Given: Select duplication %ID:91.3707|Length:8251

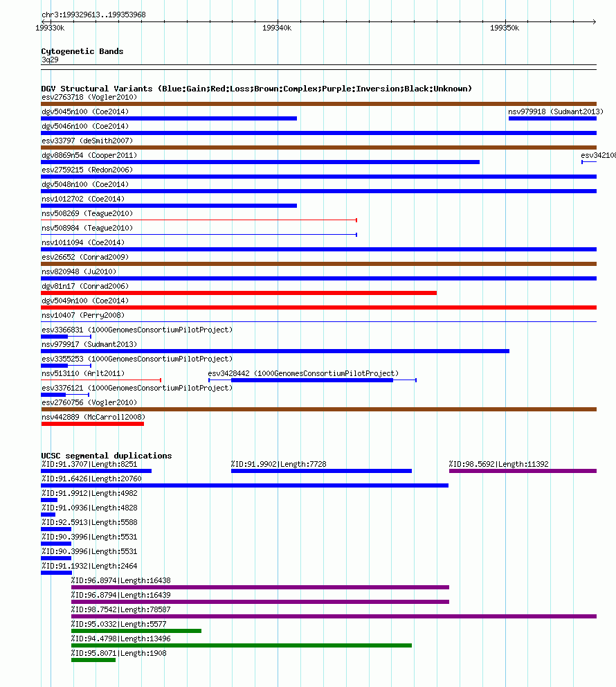Looking at the screenshot, I should coord(89,464).
